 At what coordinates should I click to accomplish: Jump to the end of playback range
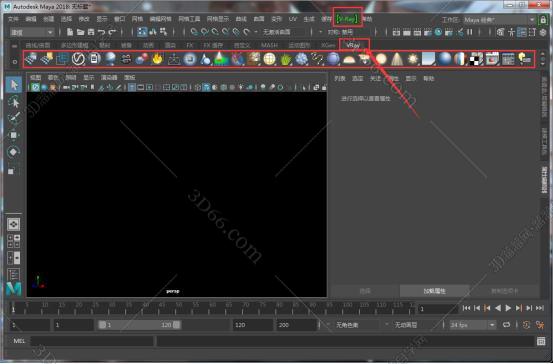(540, 308)
